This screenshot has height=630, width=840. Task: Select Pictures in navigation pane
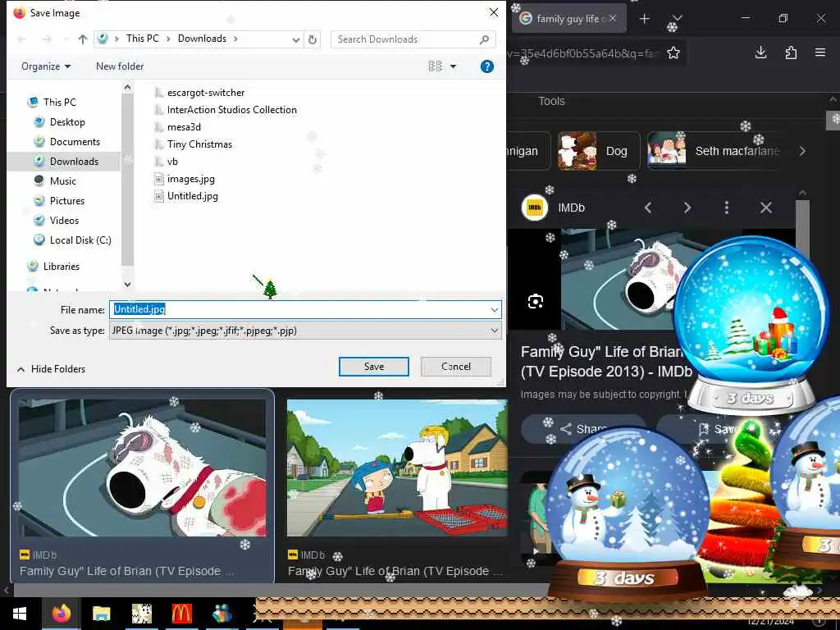pyautogui.click(x=67, y=201)
